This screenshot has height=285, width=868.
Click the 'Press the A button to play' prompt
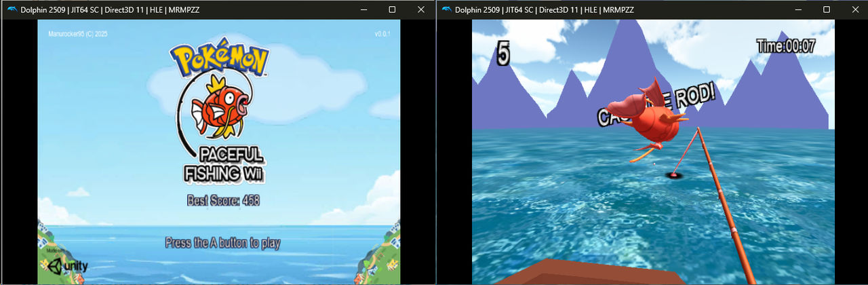(223, 243)
